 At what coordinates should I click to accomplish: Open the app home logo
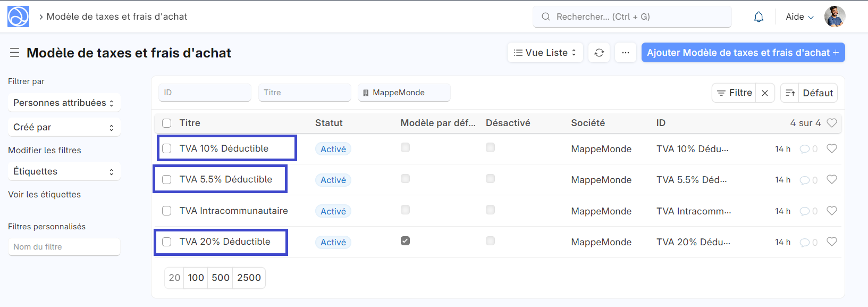[x=18, y=16]
